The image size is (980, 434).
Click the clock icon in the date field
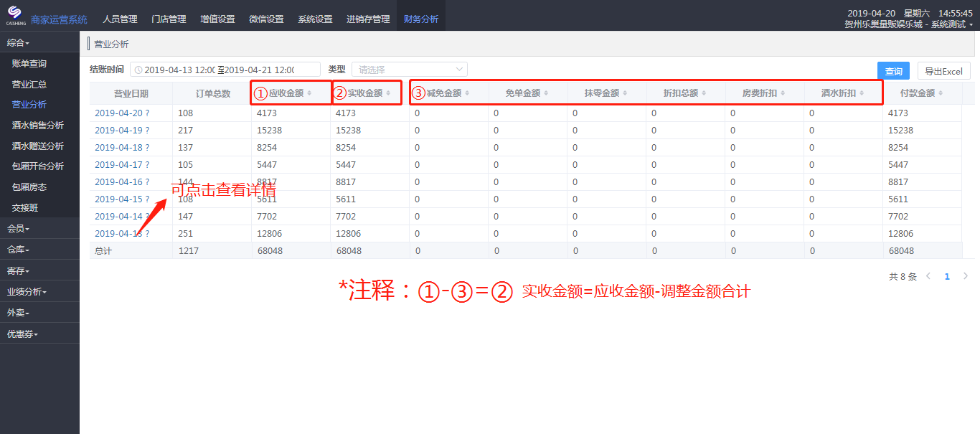138,70
